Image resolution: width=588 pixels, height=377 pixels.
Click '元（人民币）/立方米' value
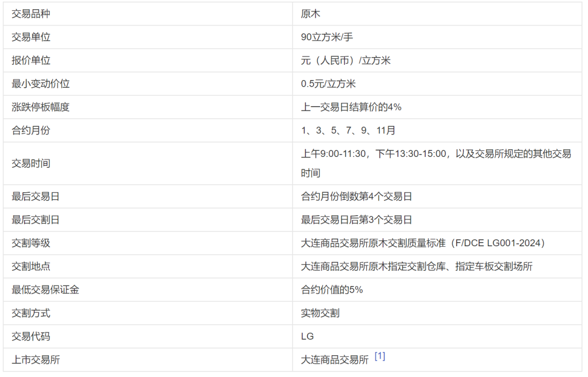pos(346,60)
